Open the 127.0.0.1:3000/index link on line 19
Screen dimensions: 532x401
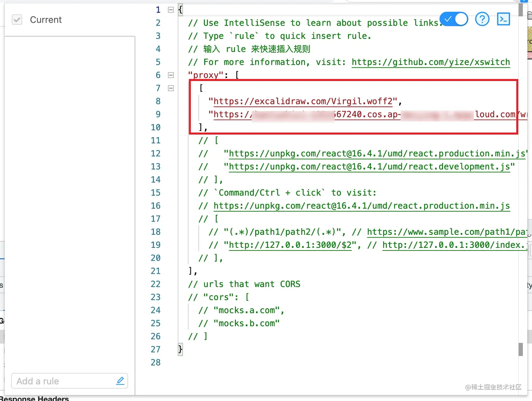point(455,245)
